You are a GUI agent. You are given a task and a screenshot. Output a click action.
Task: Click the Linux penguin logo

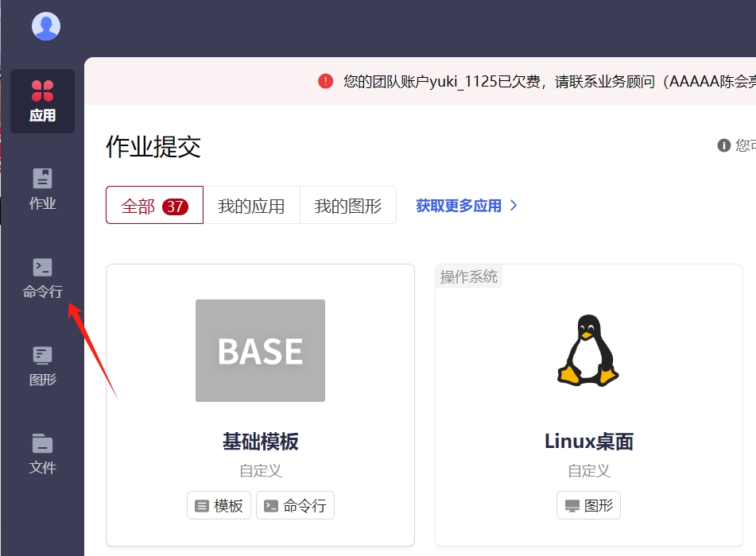pyautogui.click(x=587, y=350)
